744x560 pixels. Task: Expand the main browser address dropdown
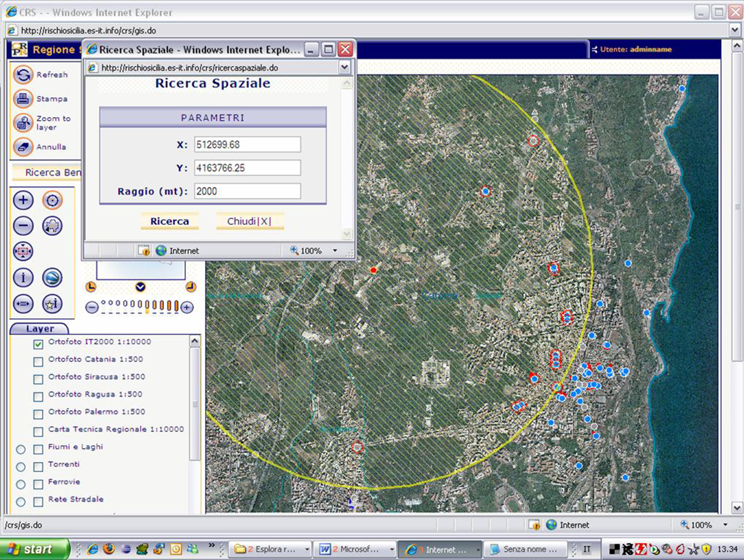pyautogui.click(x=735, y=30)
